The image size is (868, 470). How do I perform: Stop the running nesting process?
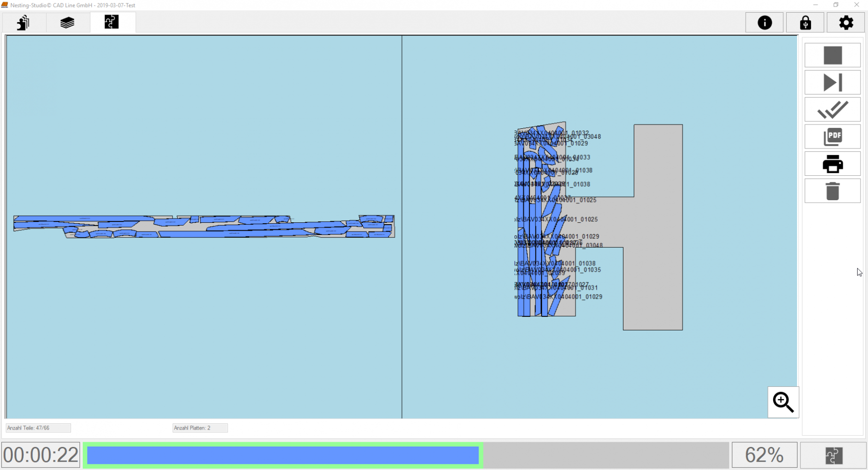point(832,55)
